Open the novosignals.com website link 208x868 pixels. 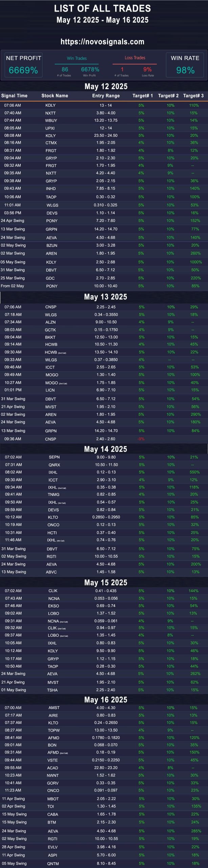[102, 42]
